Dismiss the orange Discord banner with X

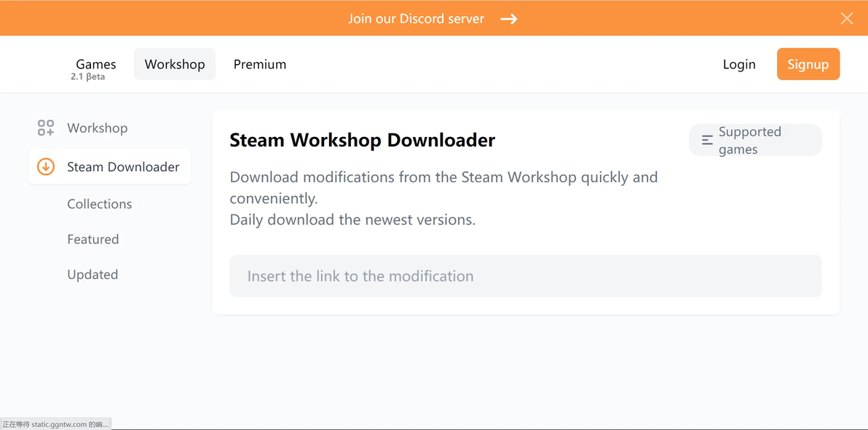pyautogui.click(x=846, y=19)
